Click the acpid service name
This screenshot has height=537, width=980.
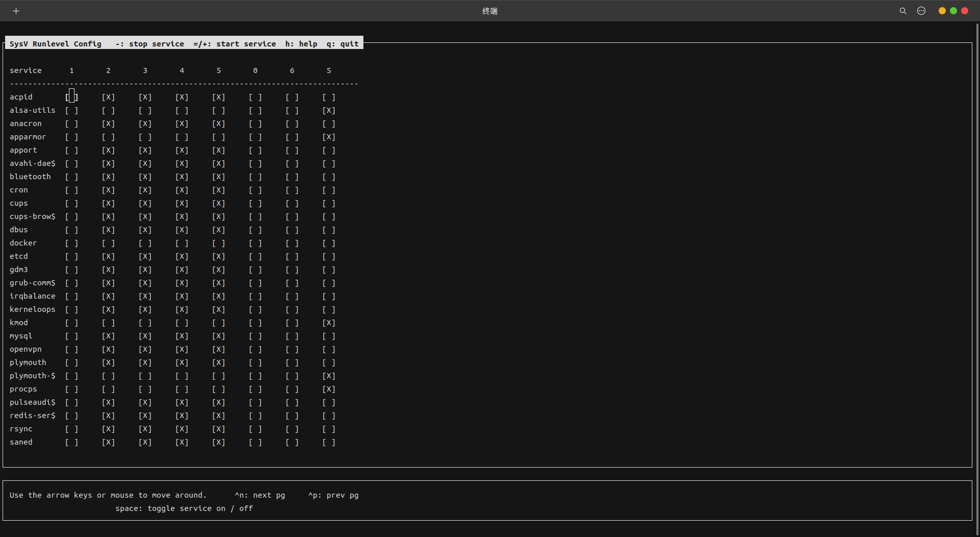coord(21,97)
